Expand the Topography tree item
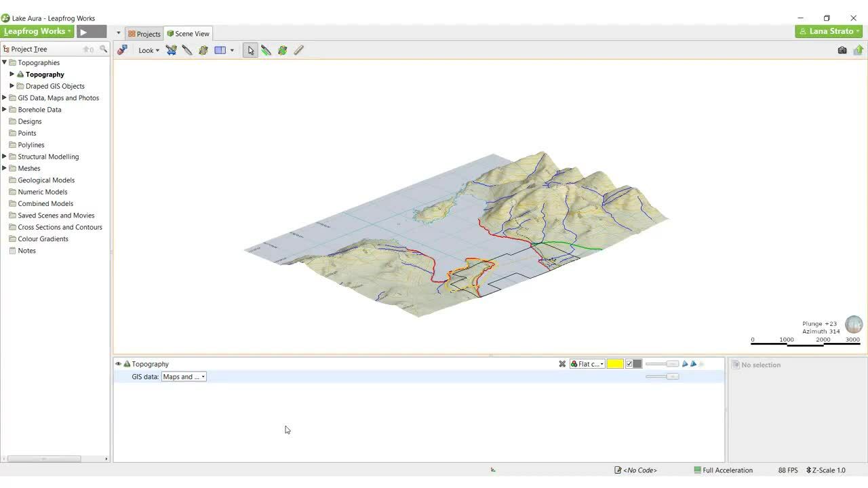 pyautogui.click(x=12, y=74)
